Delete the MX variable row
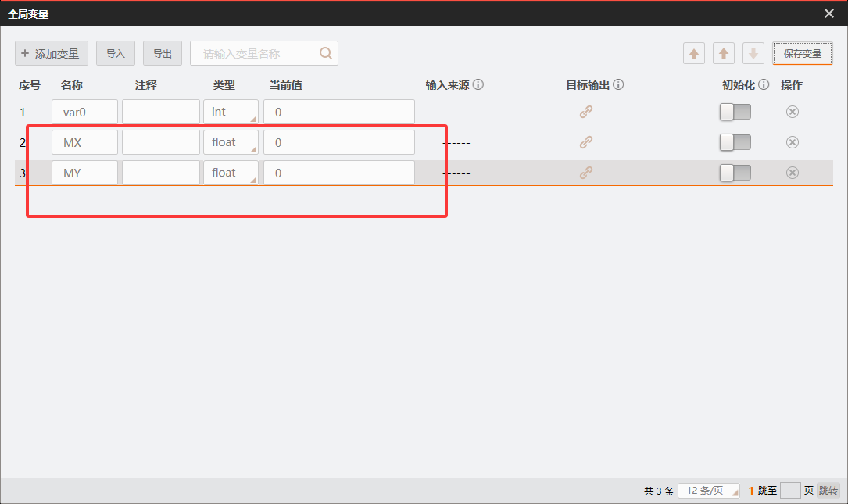Viewport: 848px width, 504px height. point(793,142)
